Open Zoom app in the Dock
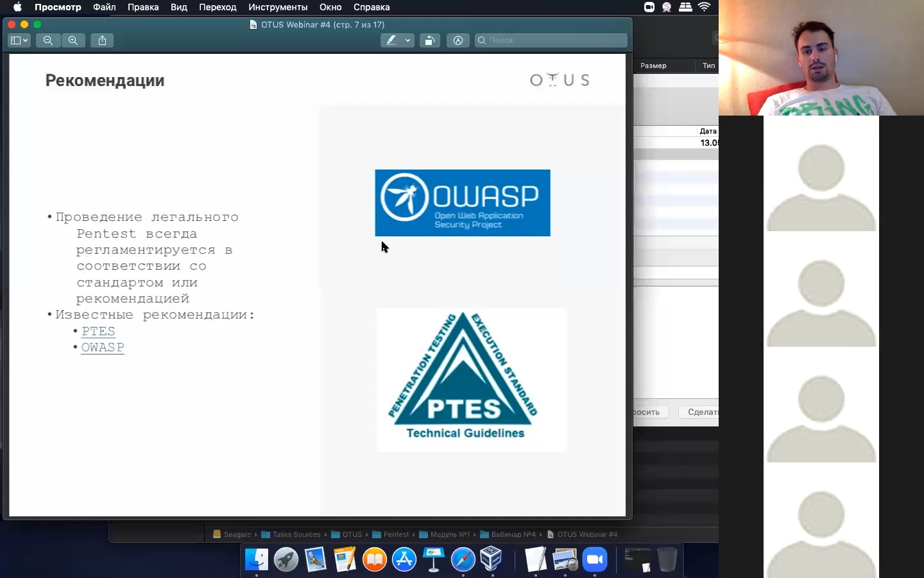 pyautogui.click(x=595, y=559)
